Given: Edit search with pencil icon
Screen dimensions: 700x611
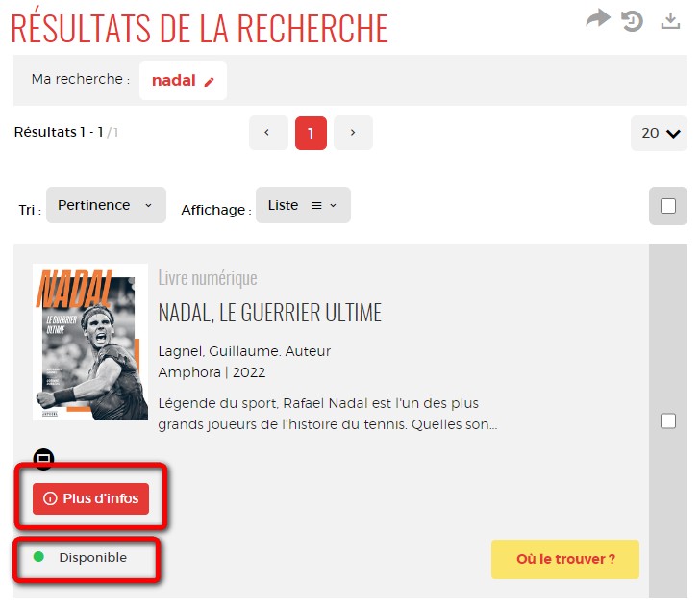Looking at the screenshot, I should coord(209,81).
